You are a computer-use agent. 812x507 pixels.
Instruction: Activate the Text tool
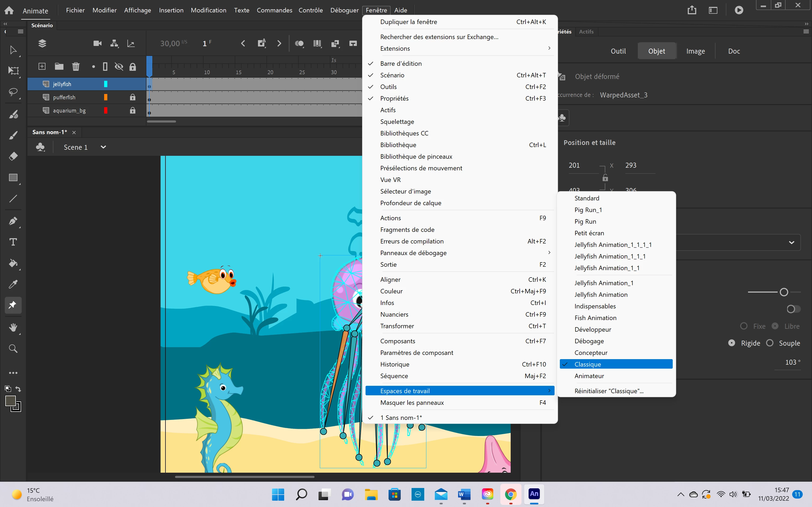coord(13,242)
